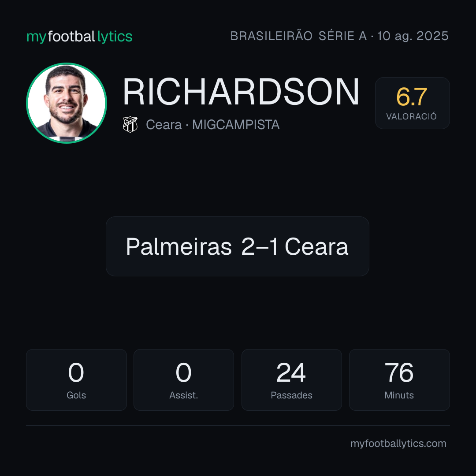Open Richardson's player portrait photo

click(x=67, y=103)
